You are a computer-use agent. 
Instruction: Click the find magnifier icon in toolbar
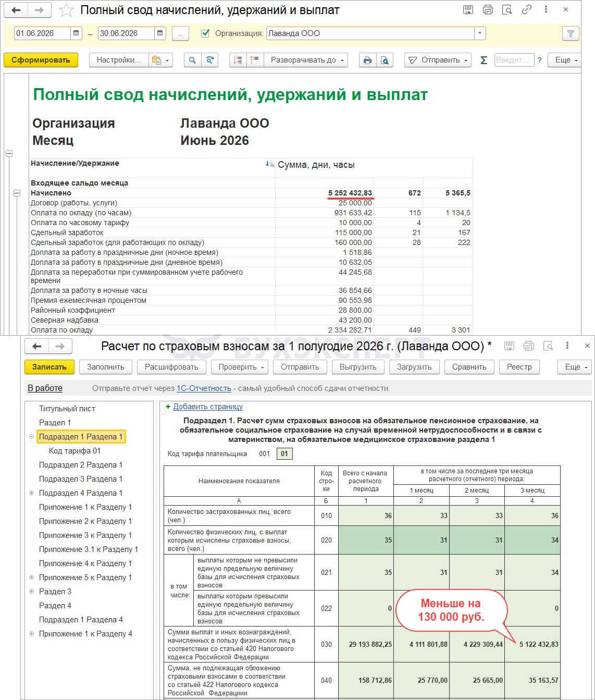pos(192,60)
